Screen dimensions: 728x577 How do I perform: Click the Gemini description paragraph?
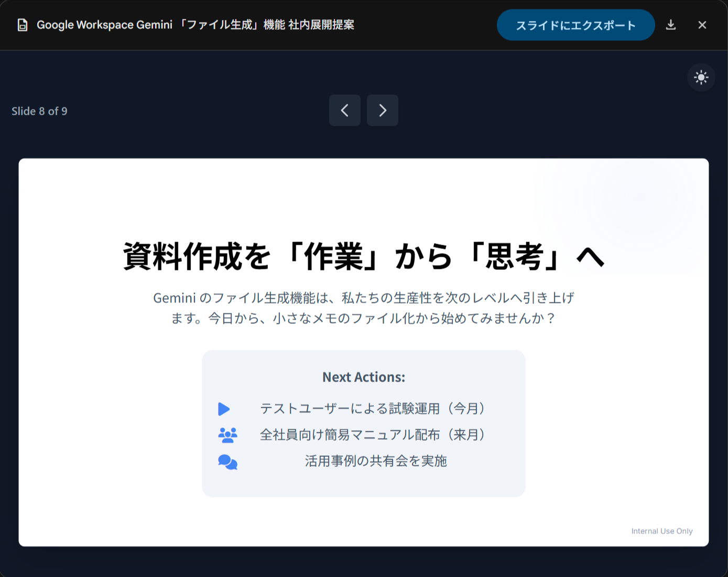[x=364, y=308]
